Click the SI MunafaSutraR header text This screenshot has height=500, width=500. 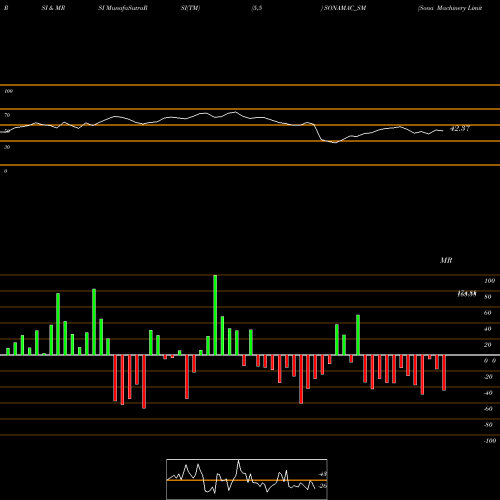123,8
